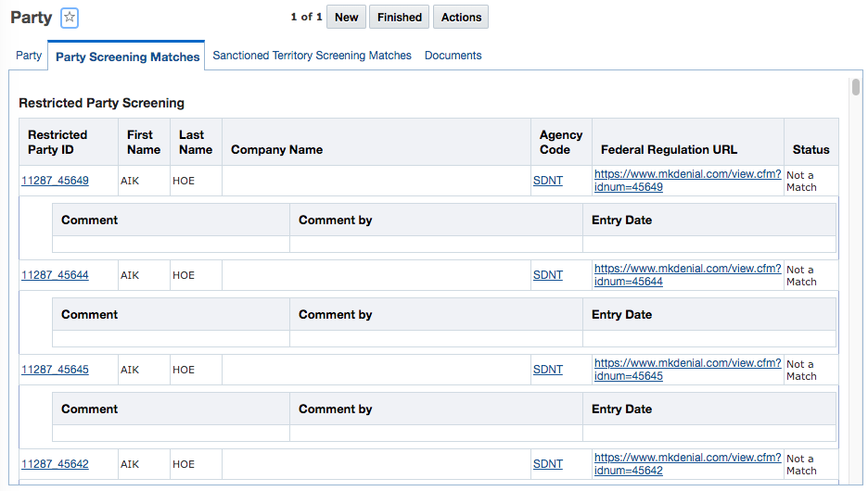Click the Status column header

811,149
